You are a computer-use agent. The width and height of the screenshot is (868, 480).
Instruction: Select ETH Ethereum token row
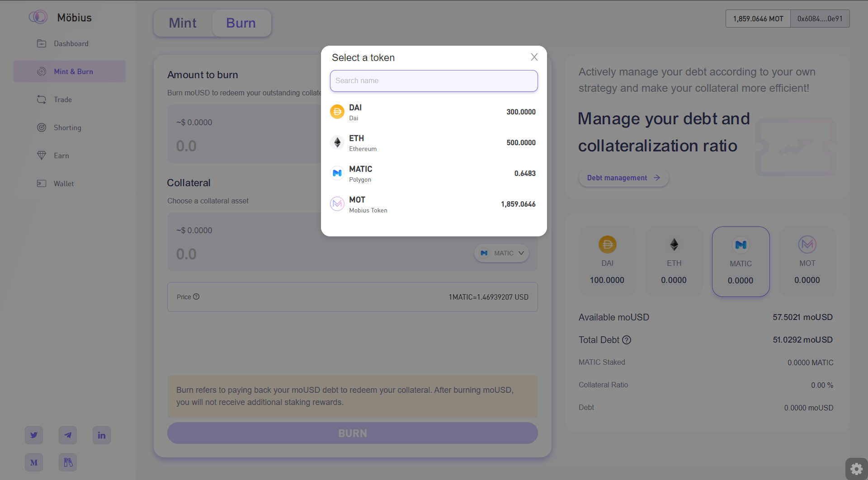pyautogui.click(x=434, y=143)
